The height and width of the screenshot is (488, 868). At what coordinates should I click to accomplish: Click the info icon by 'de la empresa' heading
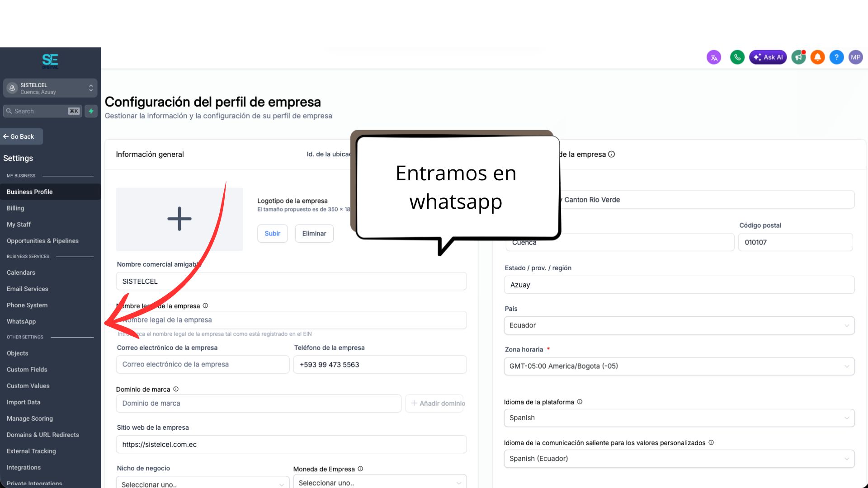click(612, 154)
